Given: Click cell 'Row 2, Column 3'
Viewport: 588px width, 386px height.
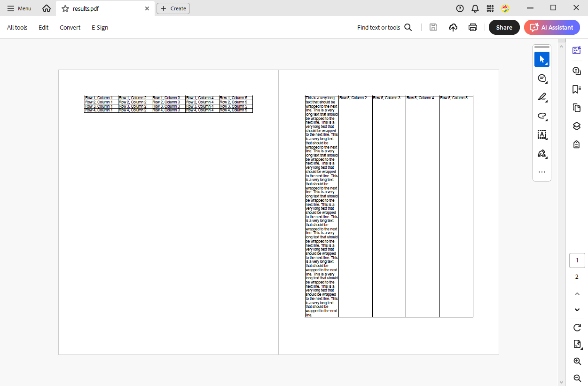Looking at the screenshot, I should 169,102.
